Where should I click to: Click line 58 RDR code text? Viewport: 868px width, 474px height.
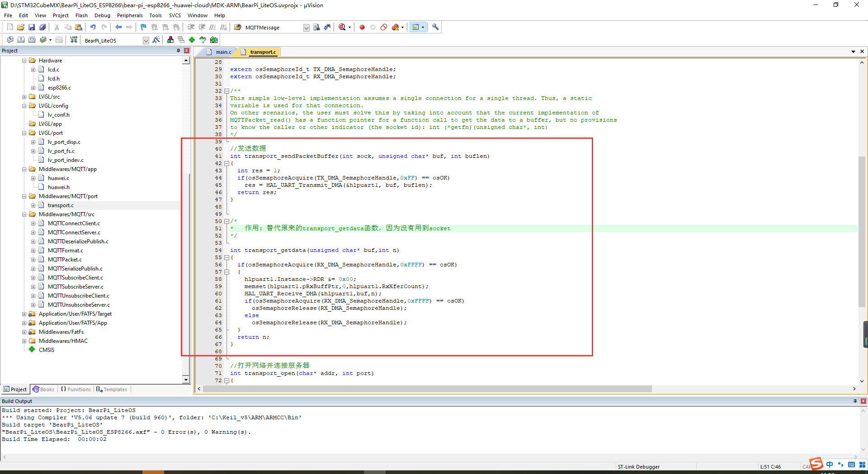click(300, 279)
